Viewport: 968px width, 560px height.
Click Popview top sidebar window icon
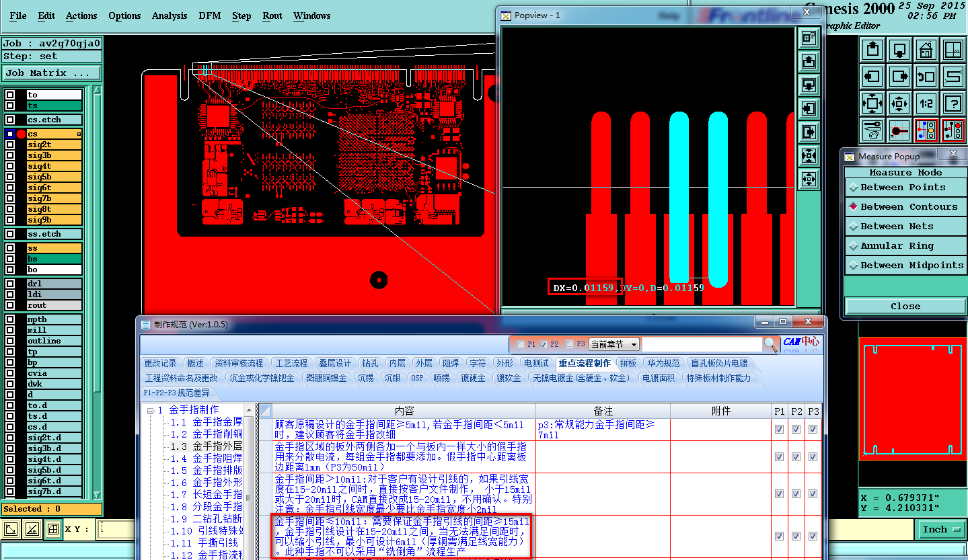809,38
